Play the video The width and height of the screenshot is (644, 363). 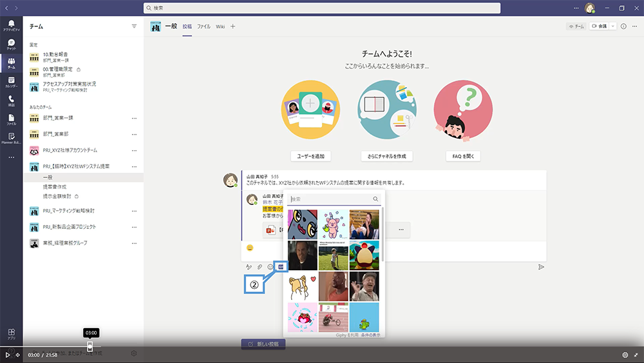(7, 355)
